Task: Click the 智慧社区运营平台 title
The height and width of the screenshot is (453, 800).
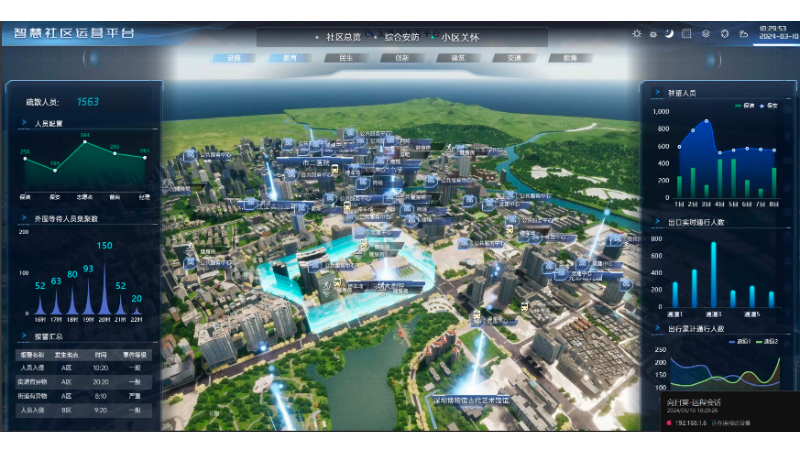Action: [74, 33]
